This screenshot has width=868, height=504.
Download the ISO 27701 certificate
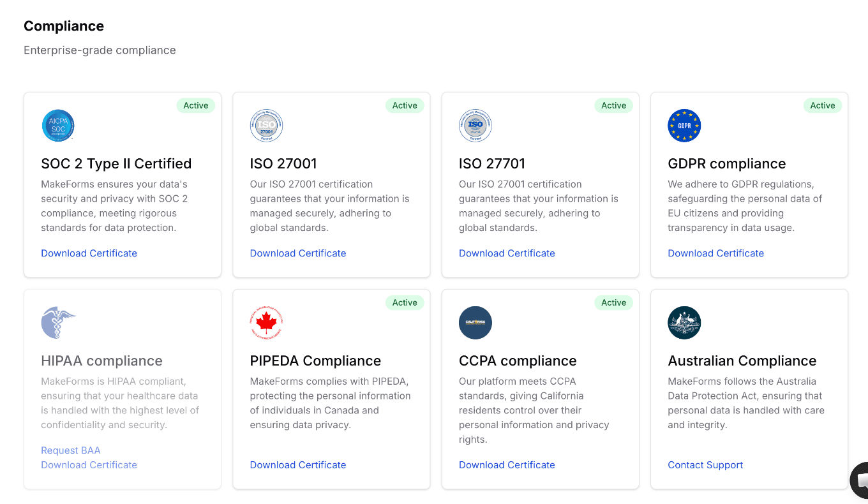coord(507,253)
